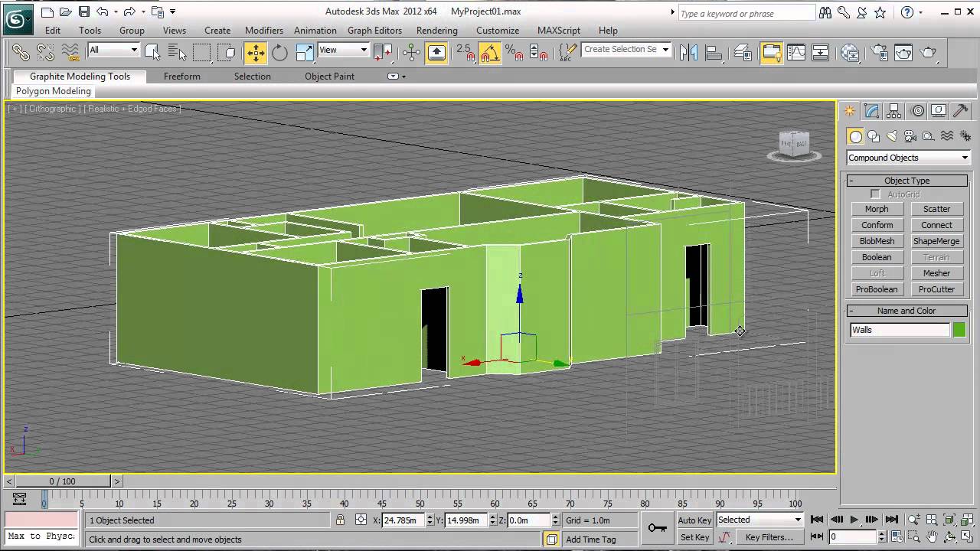Toggle the Angle Snap icon
980x551 pixels.
pos(490,52)
